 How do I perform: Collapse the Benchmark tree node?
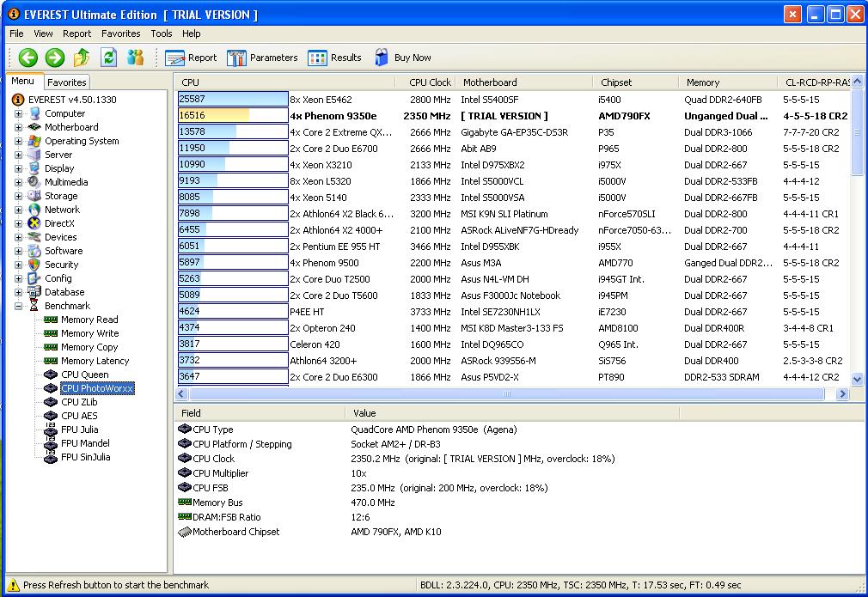tap(18, 306)
